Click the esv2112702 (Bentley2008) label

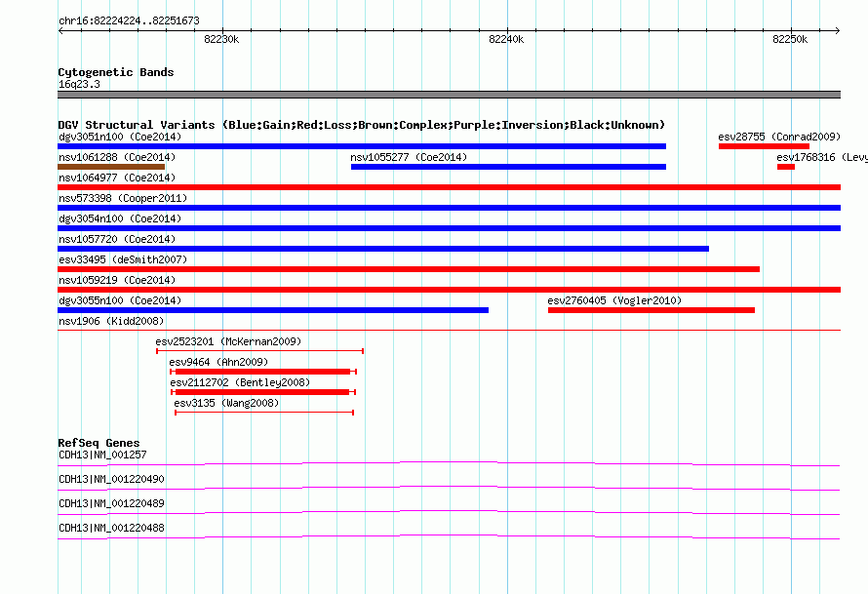tap(240, 382)
